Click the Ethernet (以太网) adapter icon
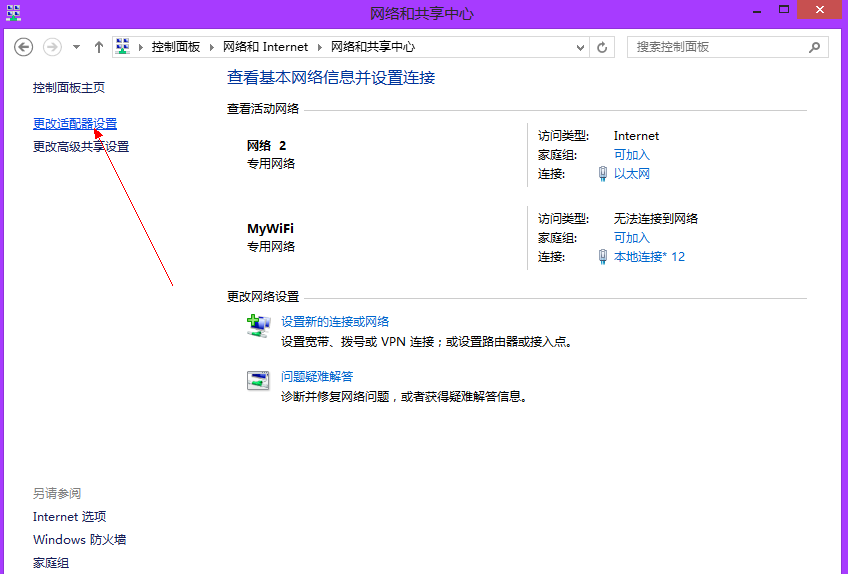The image size is (848, 574). [602, 174]
